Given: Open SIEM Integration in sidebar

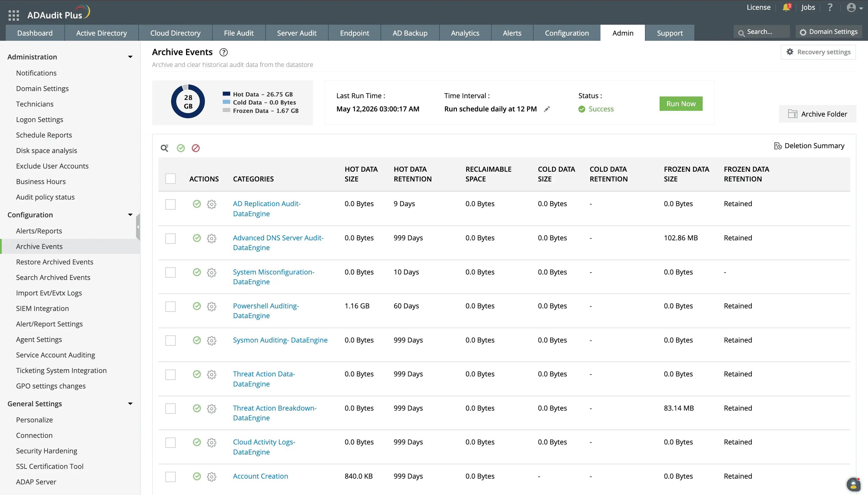Looking at the screenshot, I should (x=42, y=309).
